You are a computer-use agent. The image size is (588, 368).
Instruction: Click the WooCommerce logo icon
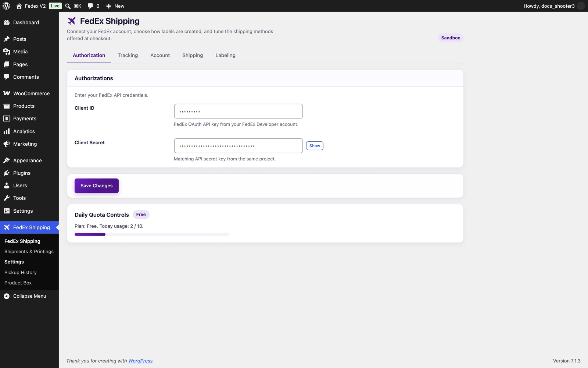(x=7, y=93)
